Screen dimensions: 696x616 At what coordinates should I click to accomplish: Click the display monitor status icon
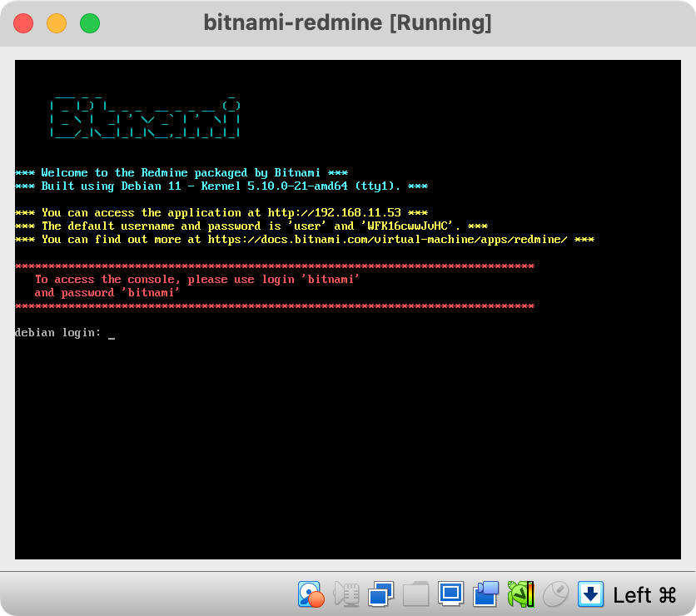[451, 594]
